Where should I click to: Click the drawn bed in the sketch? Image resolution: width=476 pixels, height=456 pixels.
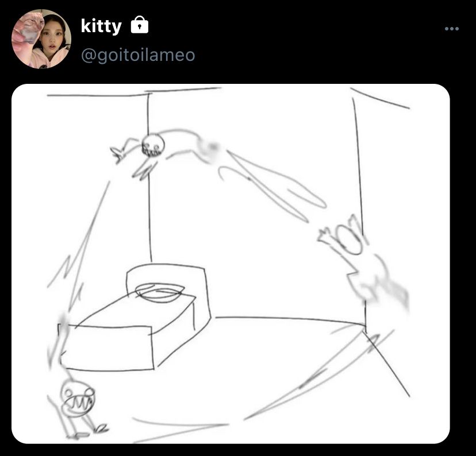click(135, 317)
